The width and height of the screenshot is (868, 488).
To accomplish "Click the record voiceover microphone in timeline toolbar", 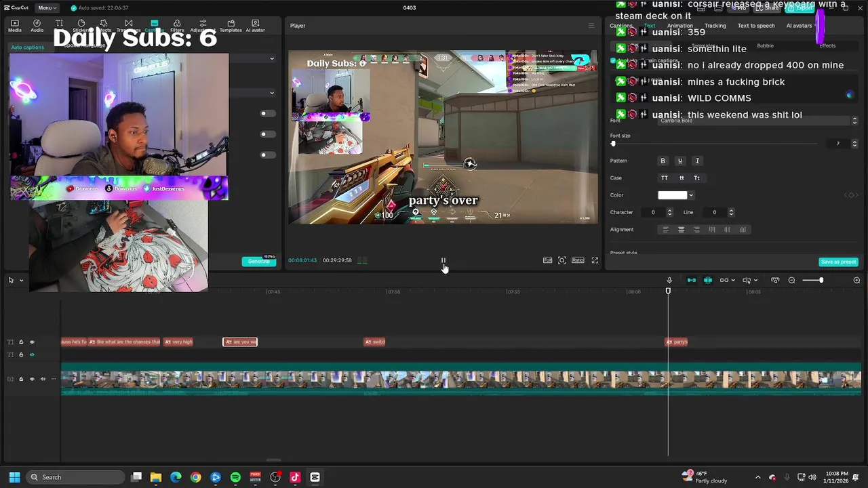I will pyautogui.click(x=669, y=280).
